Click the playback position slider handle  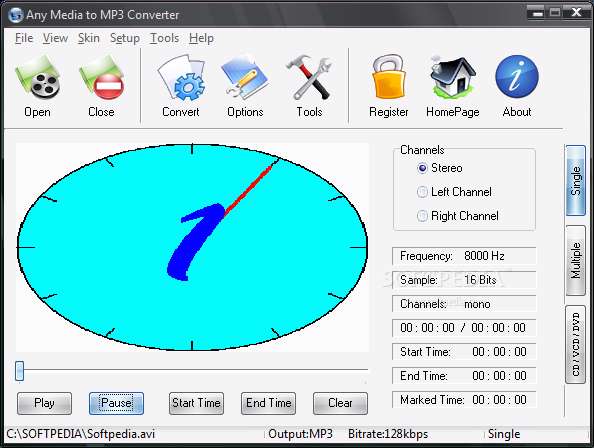pyautogui.click(x=19, y=371)
